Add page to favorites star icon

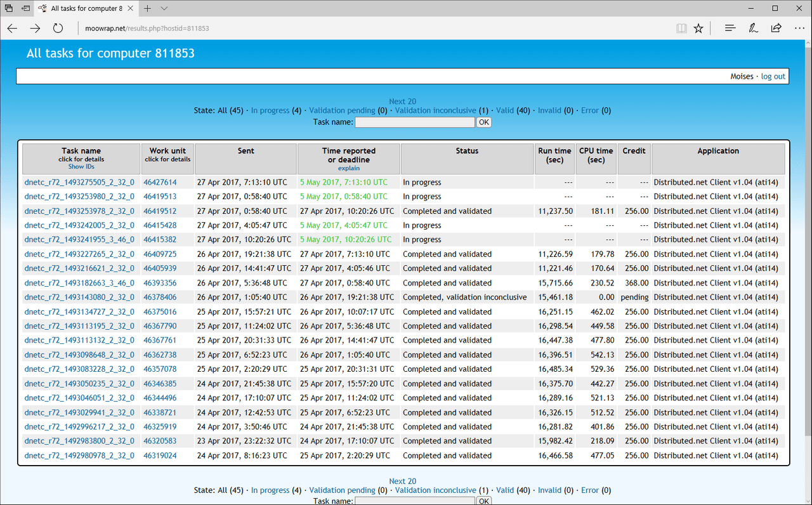tap(698, 29)
